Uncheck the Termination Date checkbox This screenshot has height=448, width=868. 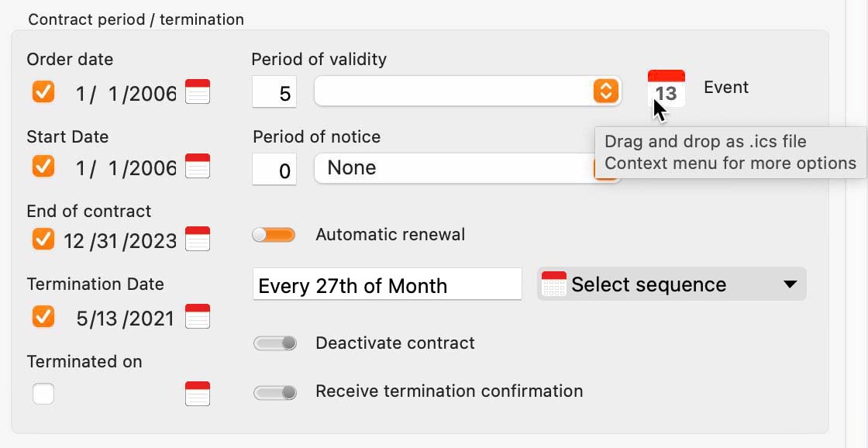(43, 316)
